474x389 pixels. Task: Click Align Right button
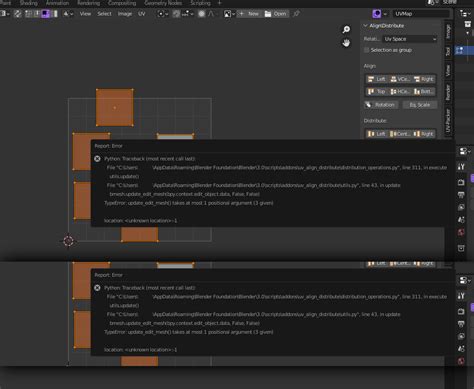pos(424,79)
